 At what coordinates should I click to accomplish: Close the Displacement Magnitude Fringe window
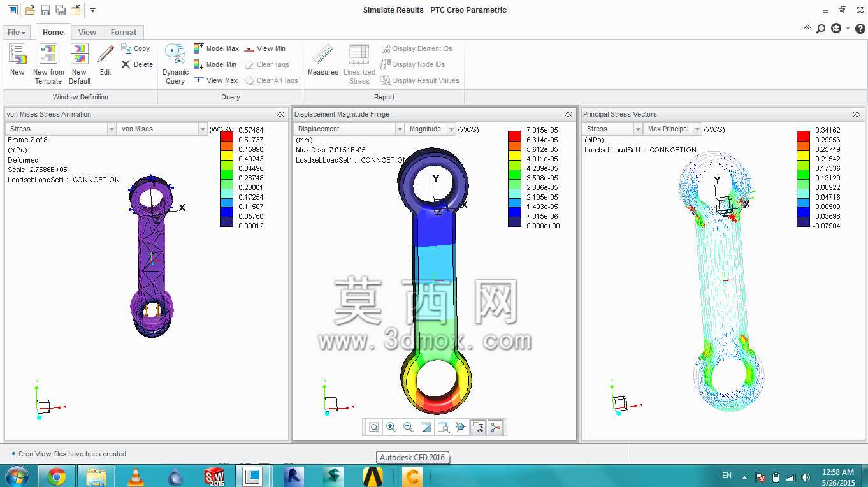(568, 114)
